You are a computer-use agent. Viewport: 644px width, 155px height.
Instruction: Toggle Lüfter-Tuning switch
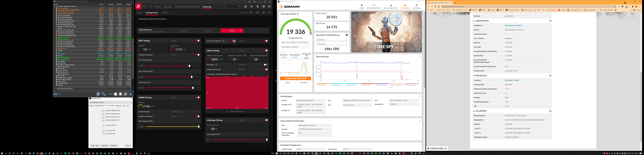(266, 50)
